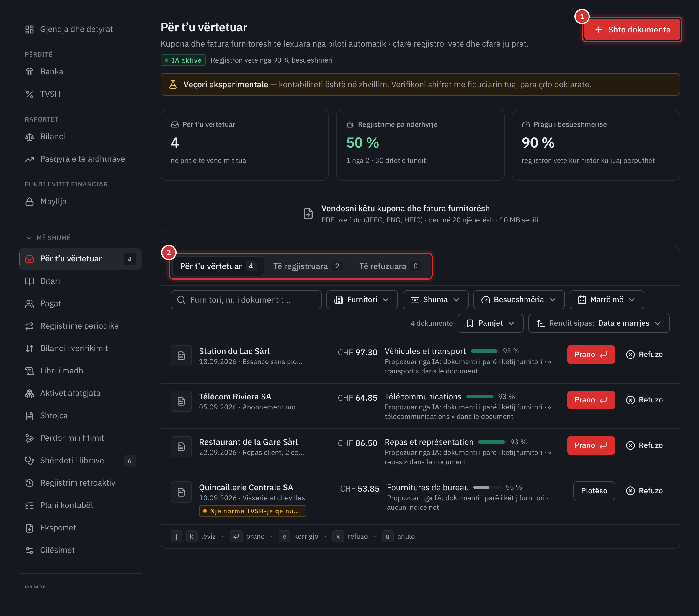Click the drop zone for kupona dhe fatura

point(420,214)
